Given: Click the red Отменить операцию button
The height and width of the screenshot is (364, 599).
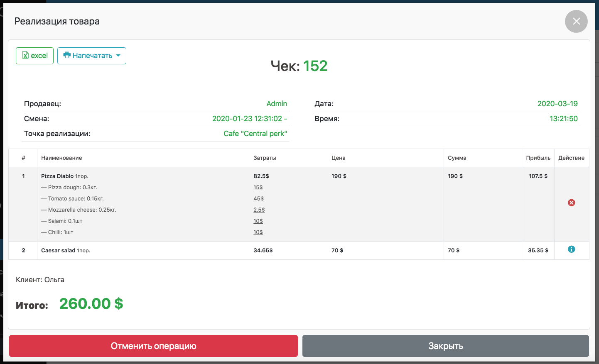Looking at the screenshot, I should point(153,346).
